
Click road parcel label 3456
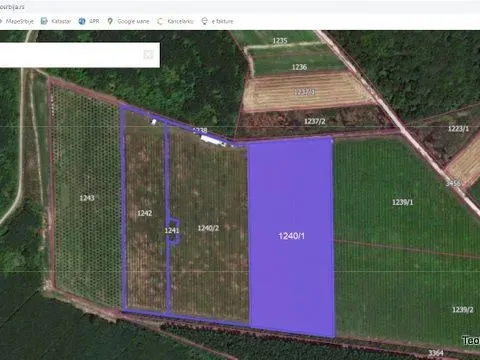453,183
